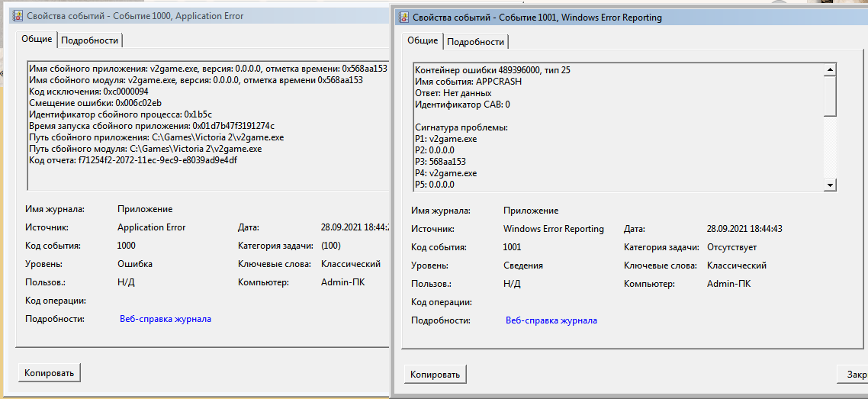Click the Event 1000 Application Error window icon
The image size is (868, 399).
point(17,16)
